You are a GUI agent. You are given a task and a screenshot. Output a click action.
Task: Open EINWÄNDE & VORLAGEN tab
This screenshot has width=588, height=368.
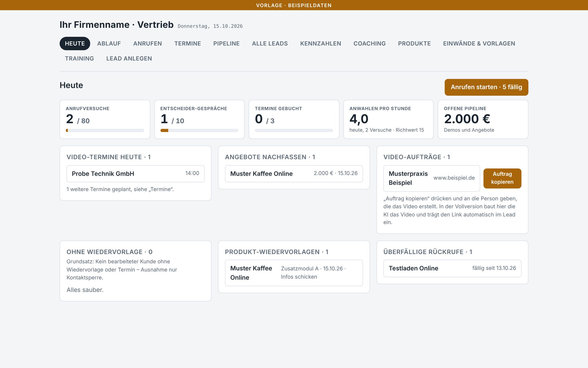[479, 44]
